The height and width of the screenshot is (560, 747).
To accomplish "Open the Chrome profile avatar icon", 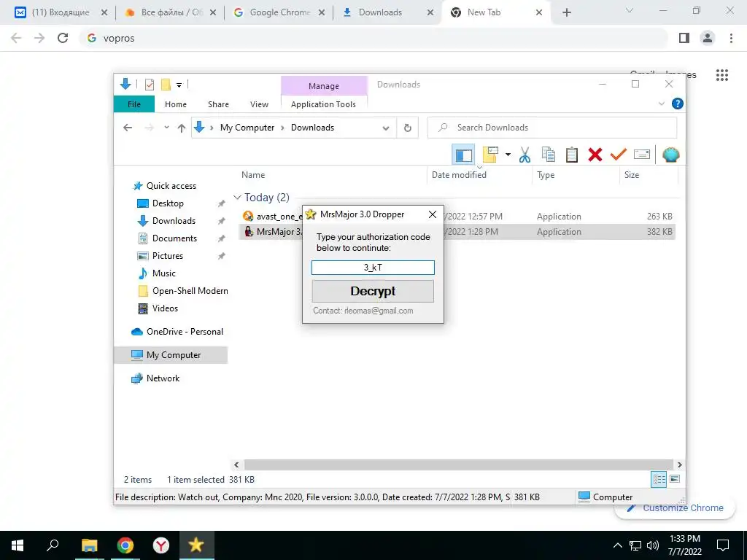I will [708, 38].
